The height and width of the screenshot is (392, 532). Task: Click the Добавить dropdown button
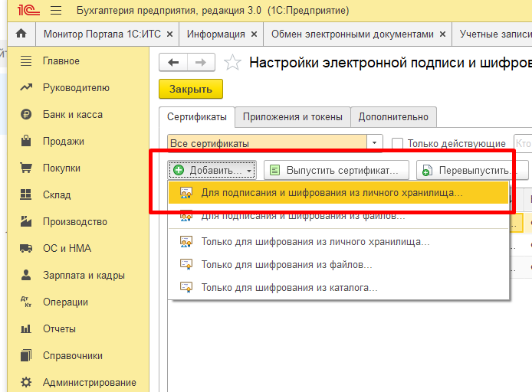point(212,170)
